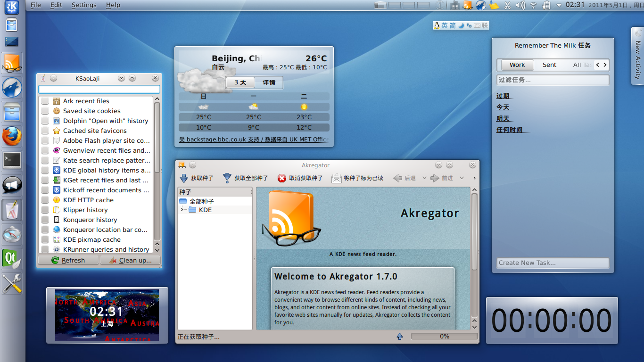Check the Saved site cookies box
Image resolution: width=644 pixels, height=362 pixels.
pyautogui.click(x=45, y=111)
